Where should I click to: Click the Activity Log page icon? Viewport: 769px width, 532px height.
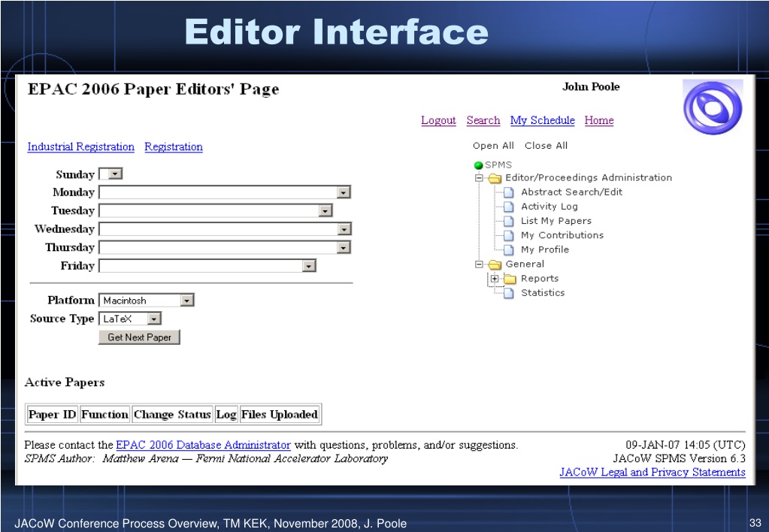[x=509, y=207]
